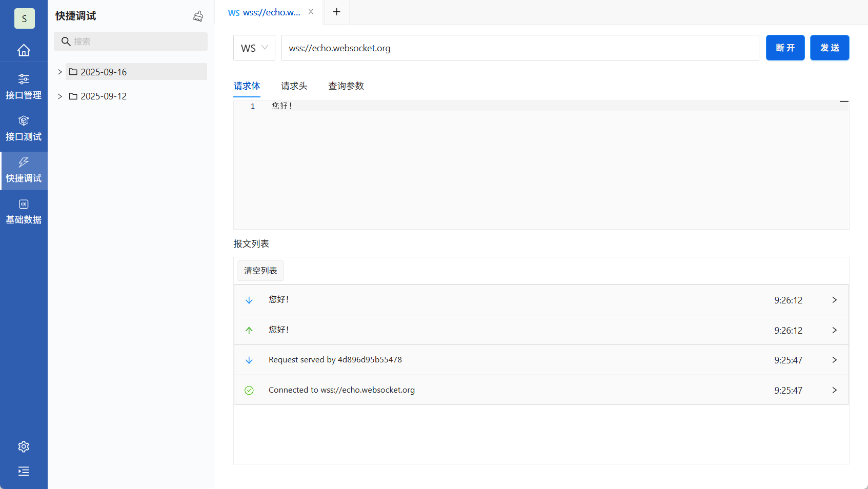Switch to the 请求头 tab
The image size is (868, 489).
click(294, 86)
